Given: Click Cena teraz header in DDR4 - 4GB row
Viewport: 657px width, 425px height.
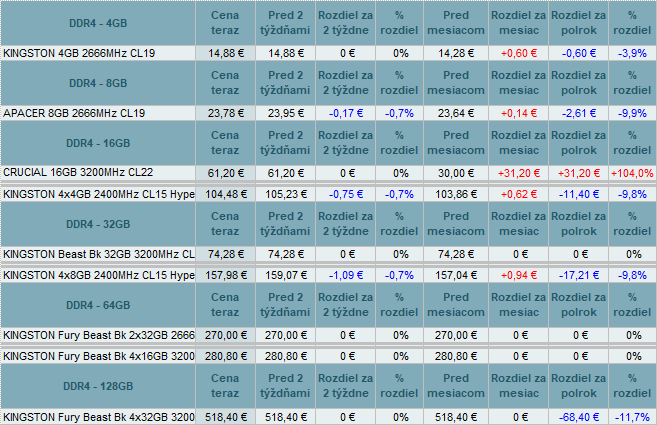Looking at the screenshot, I should (x=225, y=23).
